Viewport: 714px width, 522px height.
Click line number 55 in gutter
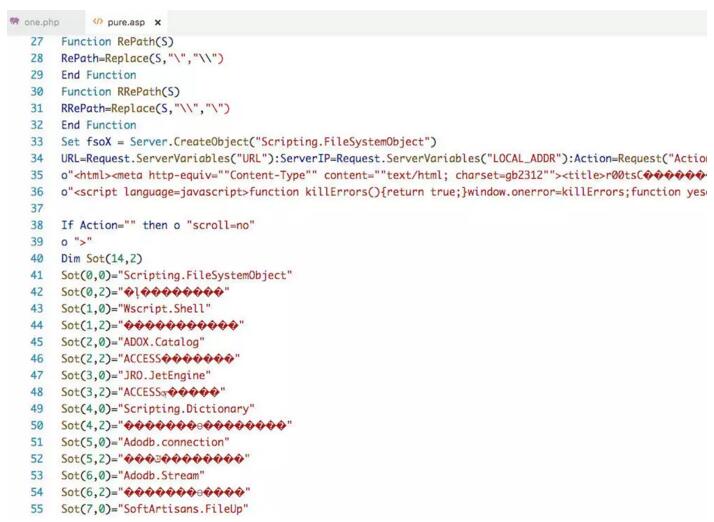point(37,509)
